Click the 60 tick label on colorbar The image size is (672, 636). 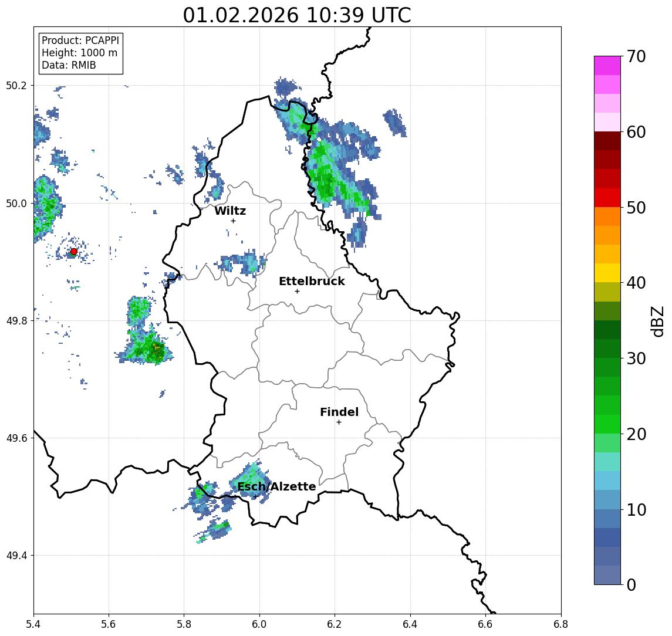(x=636, y=132)
